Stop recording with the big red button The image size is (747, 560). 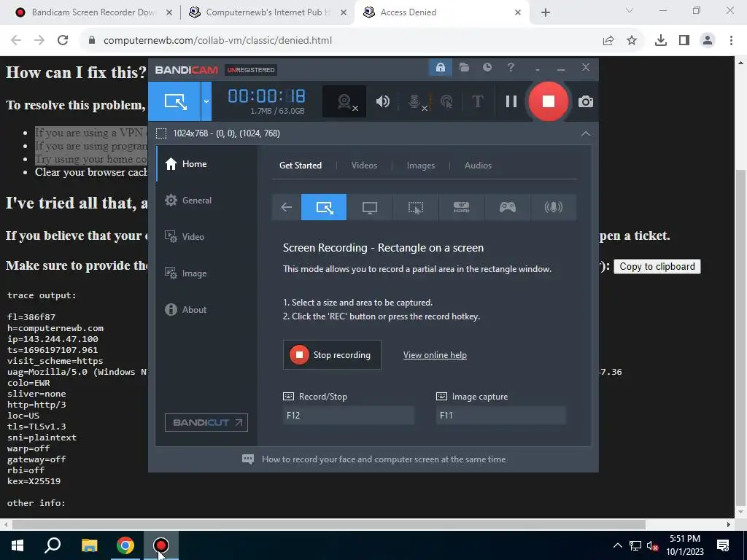pos(549,101)
